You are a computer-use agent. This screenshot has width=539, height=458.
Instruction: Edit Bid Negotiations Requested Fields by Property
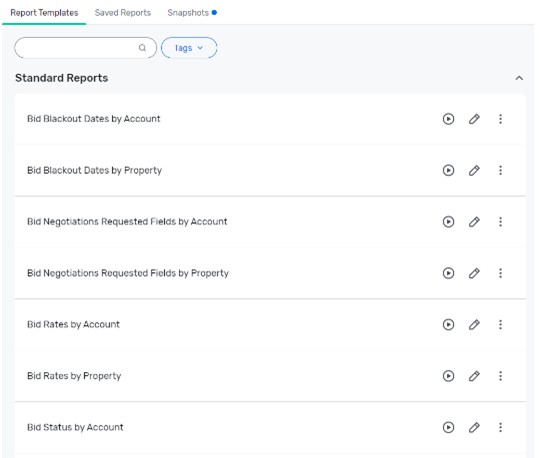(x=474, y=273)
